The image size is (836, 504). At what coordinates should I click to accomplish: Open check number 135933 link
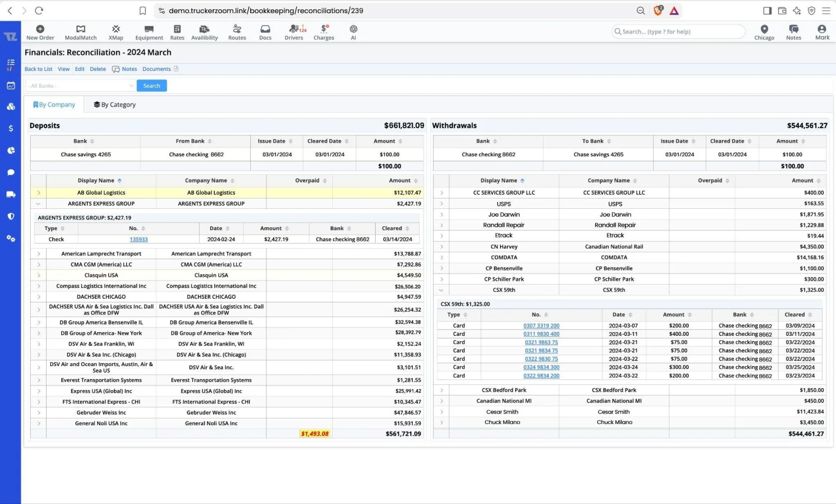coord(138,239)
